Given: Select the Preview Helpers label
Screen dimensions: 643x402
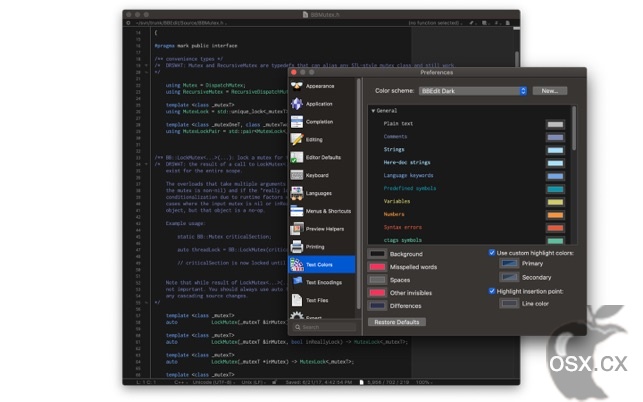Looking at the screenshot, I should tap(325, 229).
